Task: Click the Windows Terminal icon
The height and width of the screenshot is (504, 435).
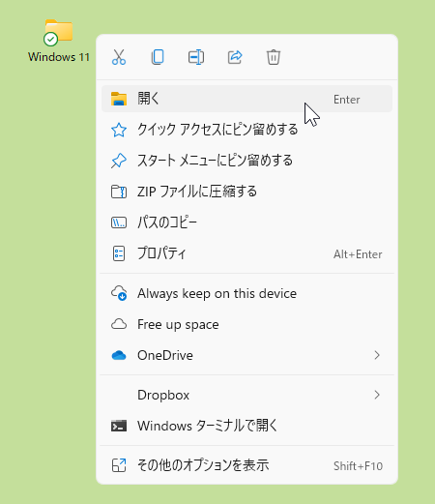Action: tap(119, 426)
